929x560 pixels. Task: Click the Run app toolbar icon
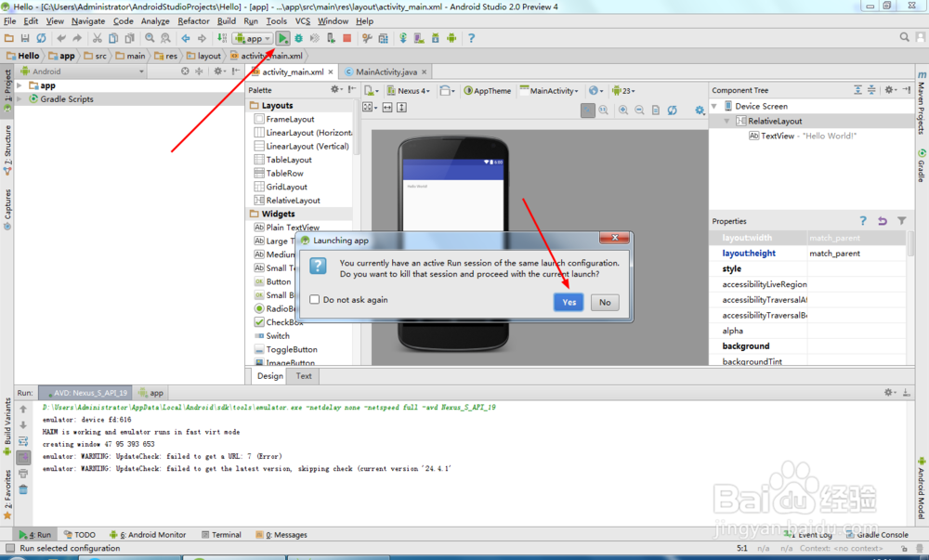pyautogui.click(x=283, y=38)
